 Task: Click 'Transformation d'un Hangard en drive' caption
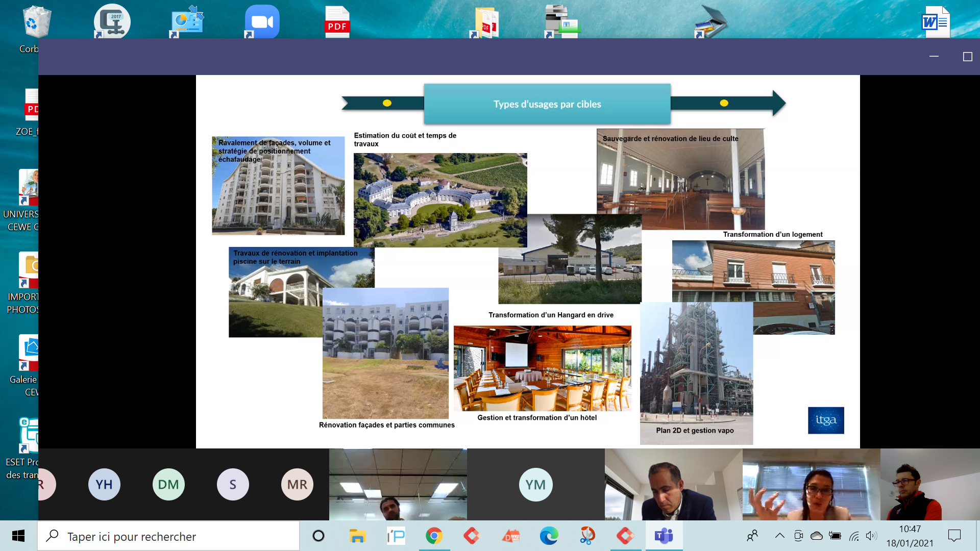[551, 315]
